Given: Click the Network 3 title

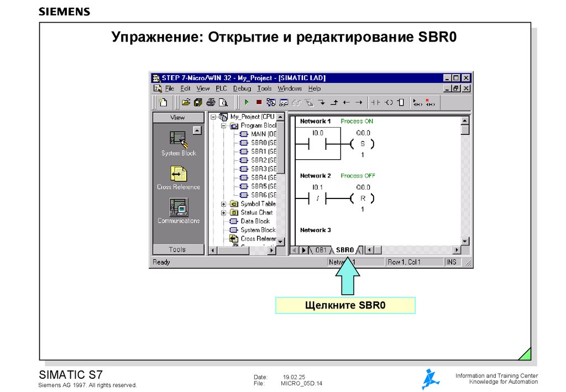Looking at the screenshot, I should [x=316, y=231].
